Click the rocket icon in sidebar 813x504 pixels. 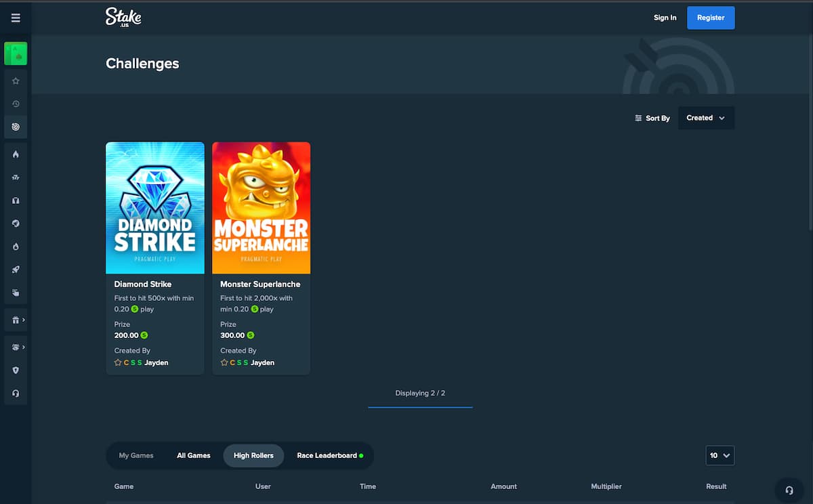(16, 270)
